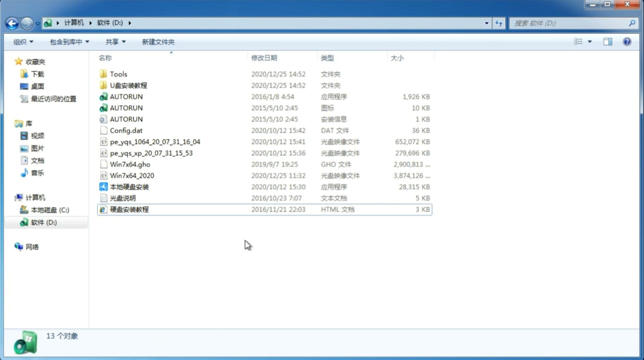Click 新建文件夹 button
The height and width of the screenshot is (360, 644).
click(158, 42)
